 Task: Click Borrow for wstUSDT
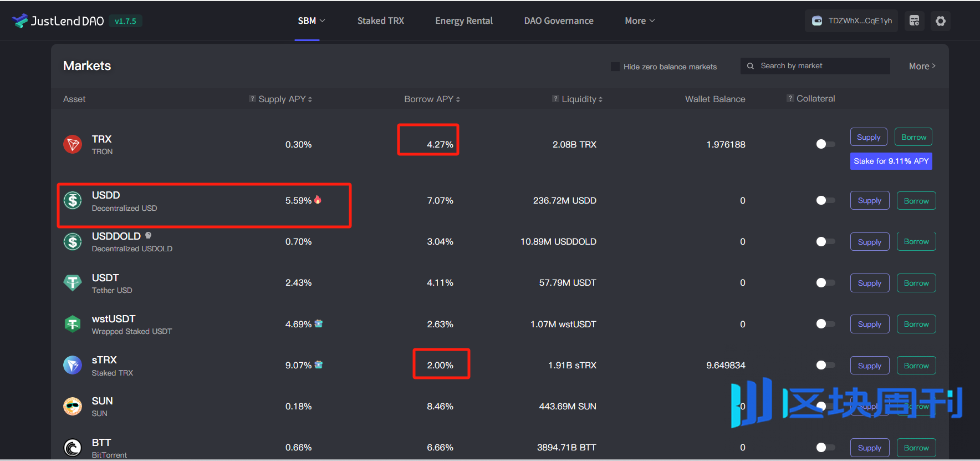pyautogui.click(x=916, y=324)
